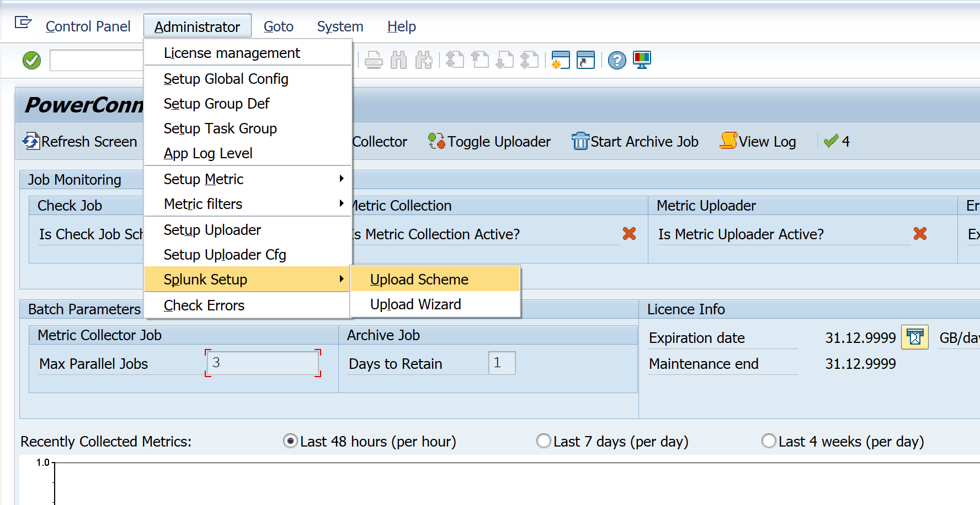This screenshot has height=505, width=980.
Task: Click the Refresh Screen button
Action: pos(80,142)
